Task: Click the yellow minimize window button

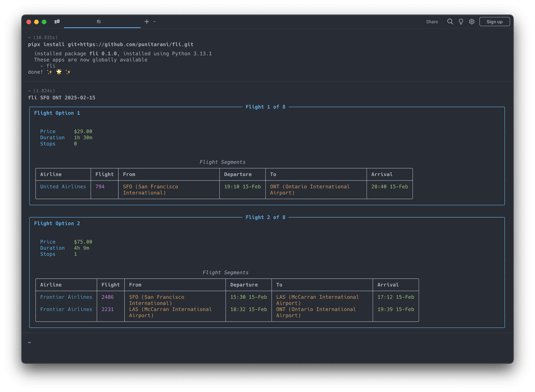Action: coord(37,22)
